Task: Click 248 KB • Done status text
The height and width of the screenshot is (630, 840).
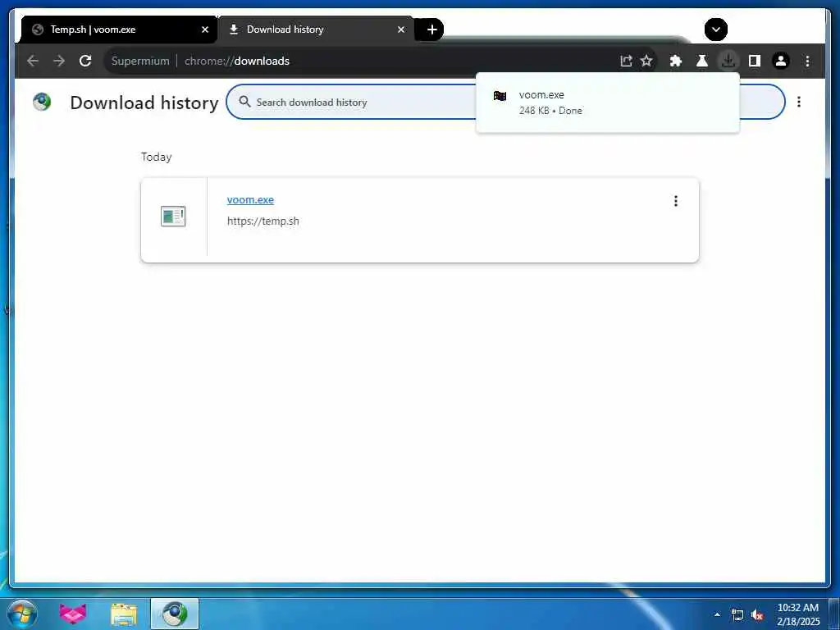Action: (550, 111)
